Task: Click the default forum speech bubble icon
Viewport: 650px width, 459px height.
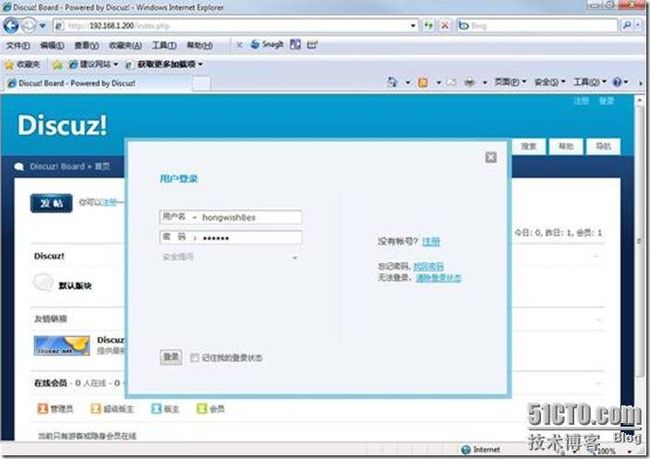Action: tap(43, 283)
